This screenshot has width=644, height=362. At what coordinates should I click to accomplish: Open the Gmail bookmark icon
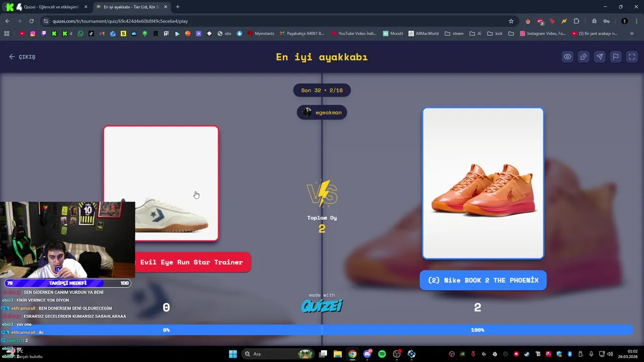102,34
